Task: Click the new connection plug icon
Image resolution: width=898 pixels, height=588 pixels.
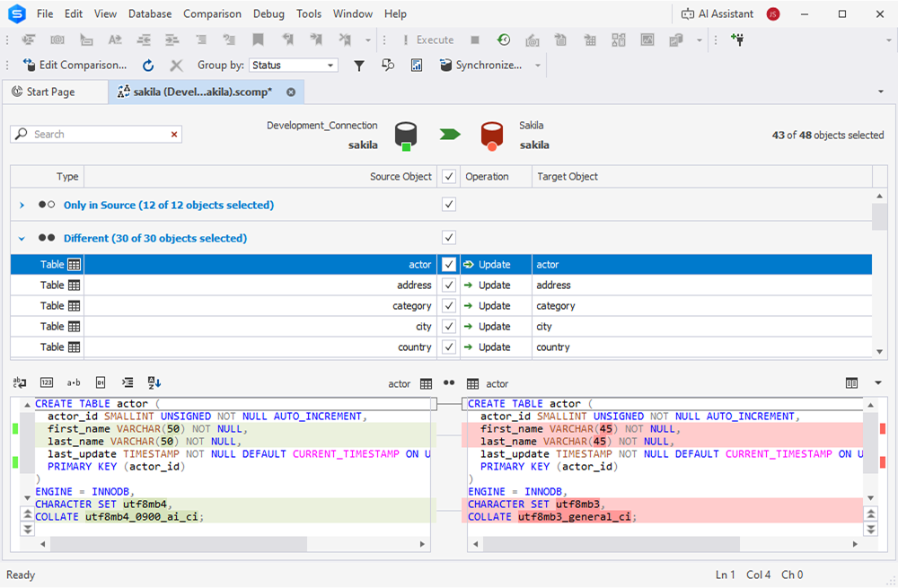Action: [737, 39]
